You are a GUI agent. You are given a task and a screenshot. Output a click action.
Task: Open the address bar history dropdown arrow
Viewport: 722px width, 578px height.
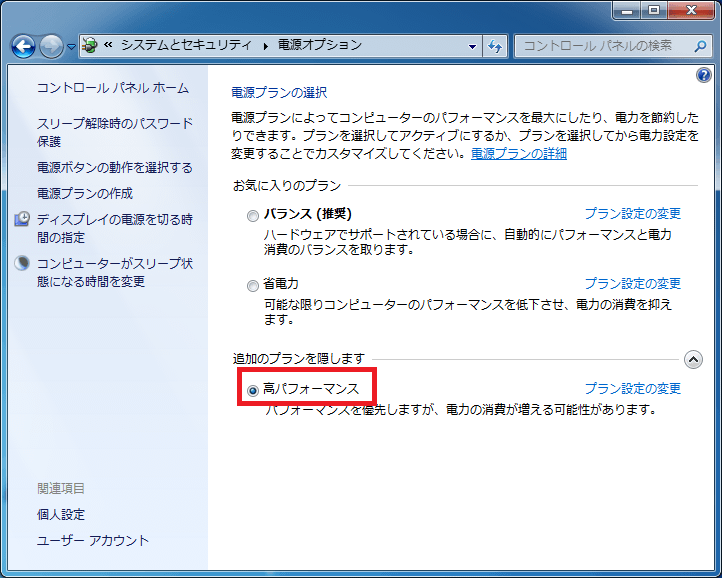473,46
